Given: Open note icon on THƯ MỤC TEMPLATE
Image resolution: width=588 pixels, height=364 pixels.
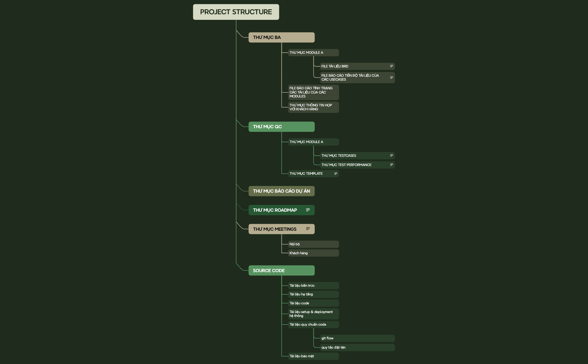Looking at the screenshot, I should pyautogui.click(x=336, y=174).
